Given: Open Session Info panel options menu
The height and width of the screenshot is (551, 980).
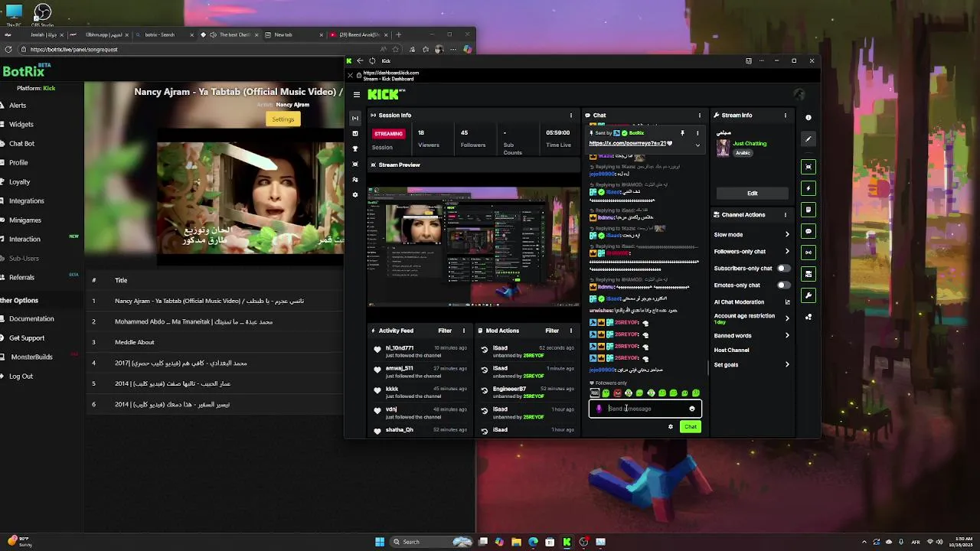Looking at the screenshot, I should coord(570,116).
